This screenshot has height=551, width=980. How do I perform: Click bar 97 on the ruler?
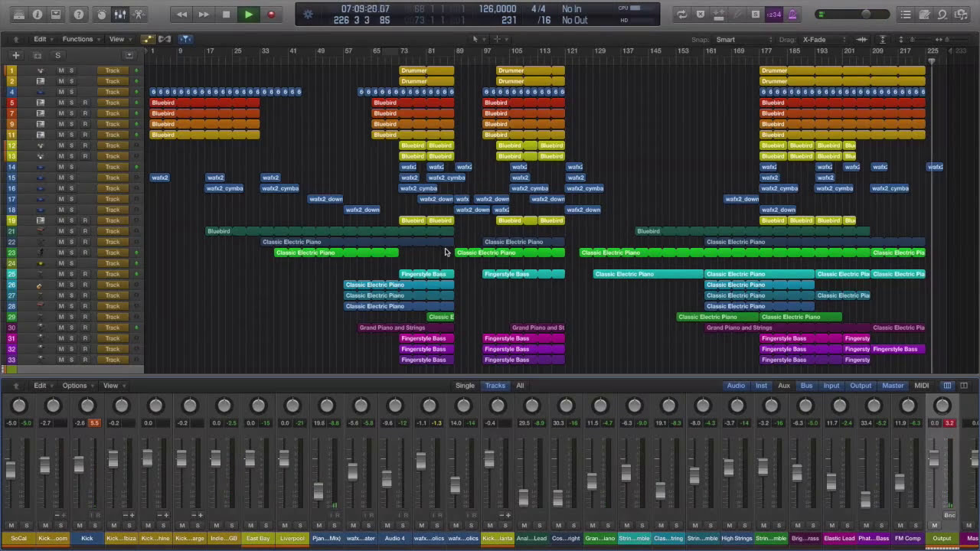click(487, 51)
